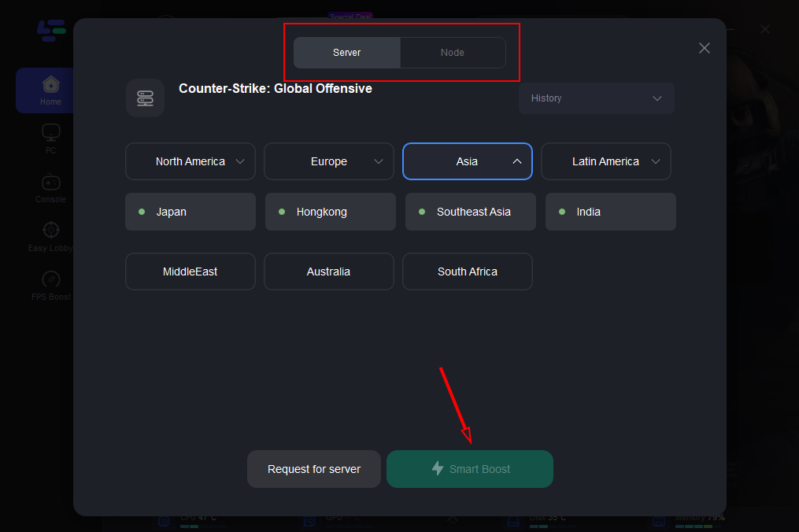Image resolution: width=799 pixels, height=532 pixels.
Task: Pick the Southeast Asia server
Action: click(471, 212)
